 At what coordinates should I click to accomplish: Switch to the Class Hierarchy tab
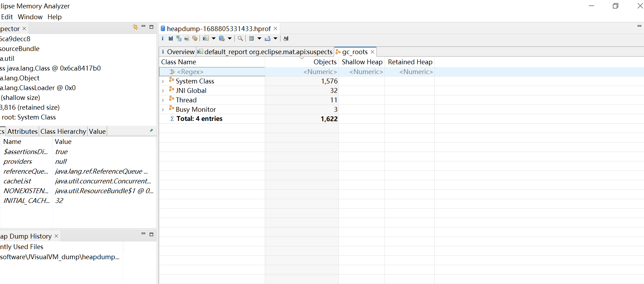pyautogui.click(x=63, y=131)
